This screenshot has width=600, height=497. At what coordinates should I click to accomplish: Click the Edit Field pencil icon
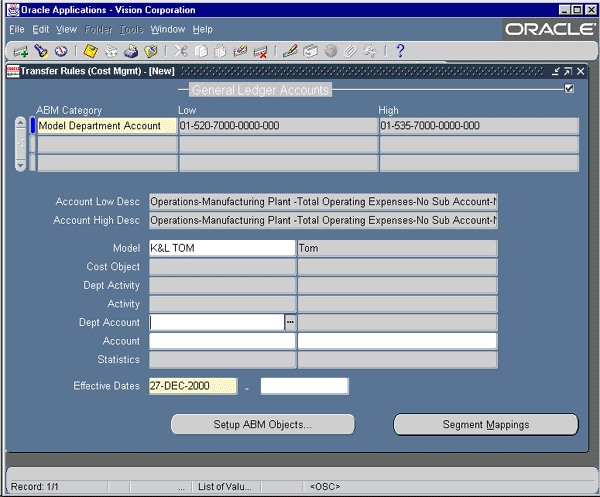coord(290,51)
